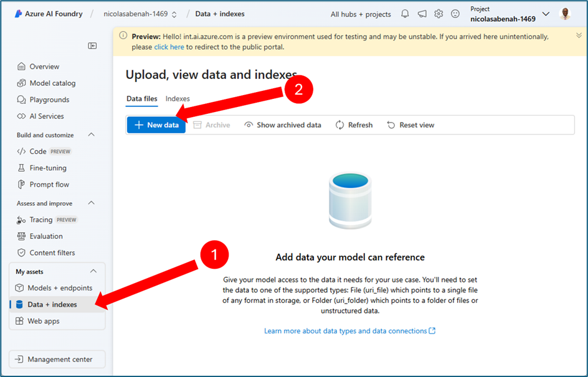Click the megaphone announcements icon

[422, 14]
